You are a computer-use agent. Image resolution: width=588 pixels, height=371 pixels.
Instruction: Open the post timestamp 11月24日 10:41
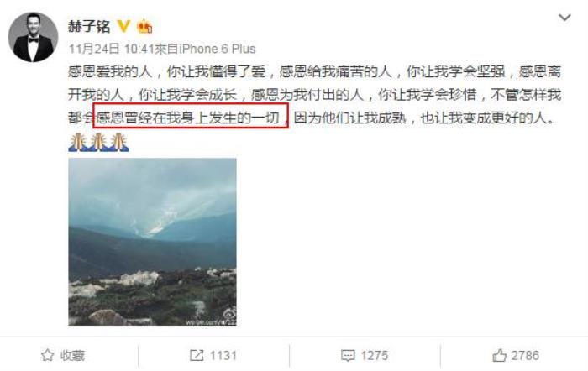tap(112, 49)
